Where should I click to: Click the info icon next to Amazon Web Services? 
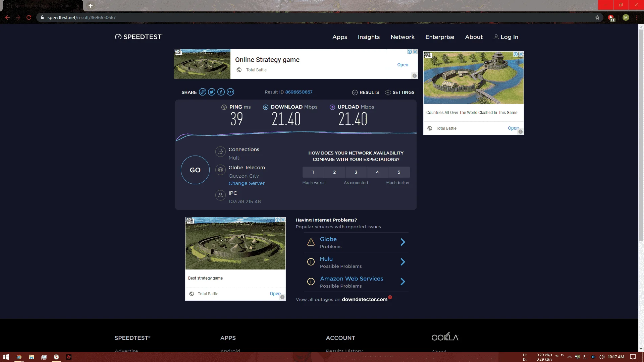pos(311,282)
